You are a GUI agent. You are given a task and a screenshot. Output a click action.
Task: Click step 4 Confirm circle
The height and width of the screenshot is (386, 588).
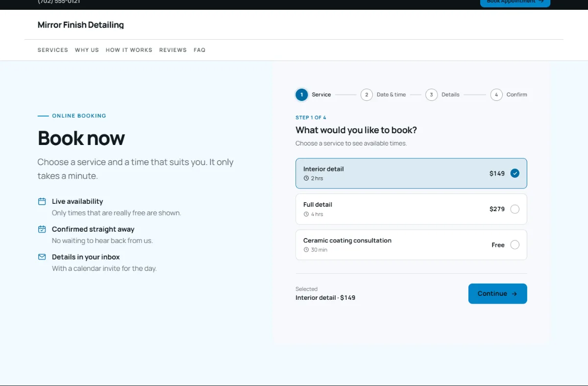[x=496, y=95]
